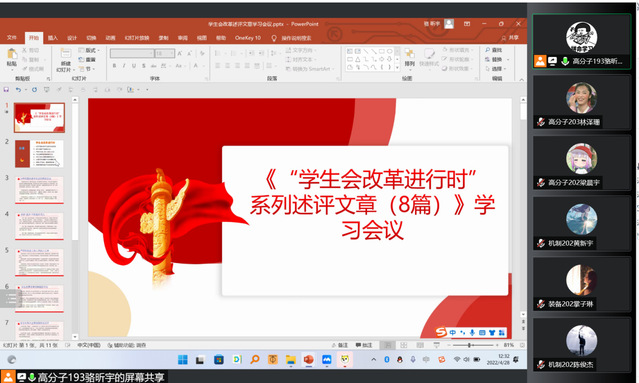Toggle Italic formatting
639x383 pixels.
click(124, 66)
